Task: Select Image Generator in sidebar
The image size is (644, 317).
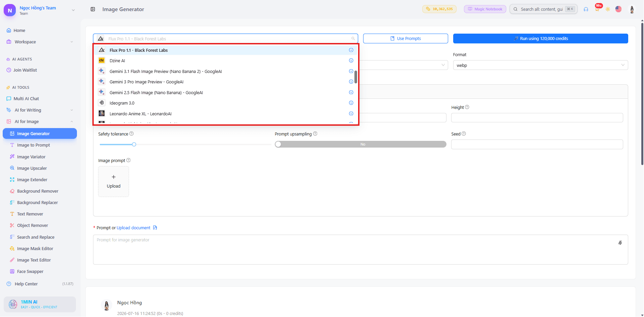Action: 40,133
